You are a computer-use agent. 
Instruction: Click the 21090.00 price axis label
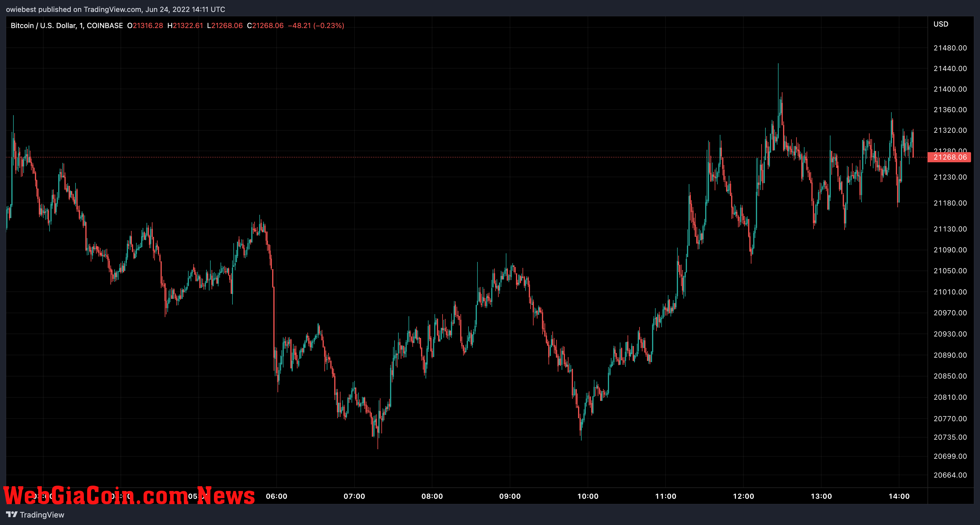(950, 250)
